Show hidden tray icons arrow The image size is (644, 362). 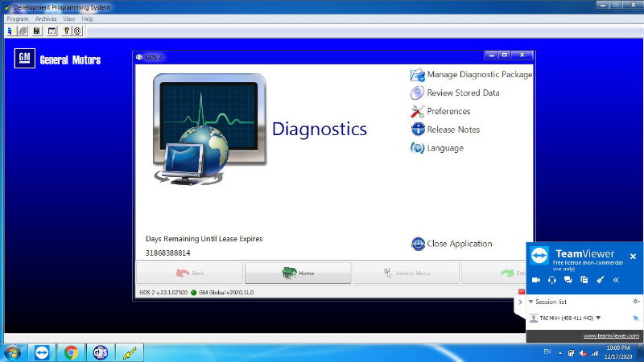pos(560,353)
